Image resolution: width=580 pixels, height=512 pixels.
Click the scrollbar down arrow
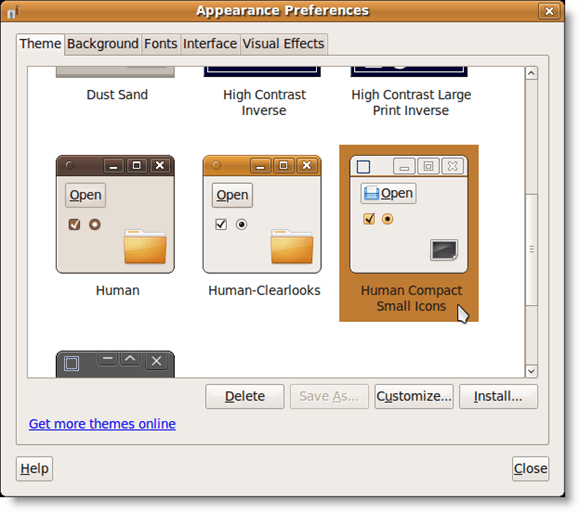tap(532, 371)
